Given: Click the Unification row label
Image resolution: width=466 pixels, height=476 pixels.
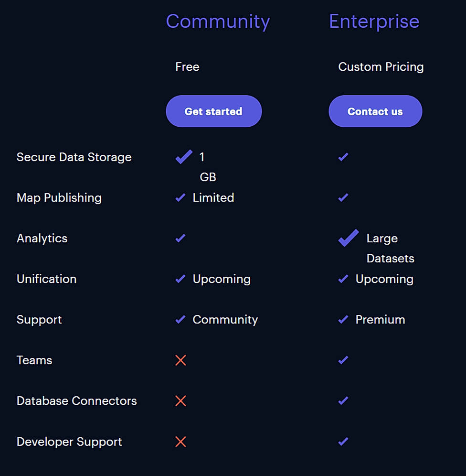Looking at the screenshot, I should 47,279.
